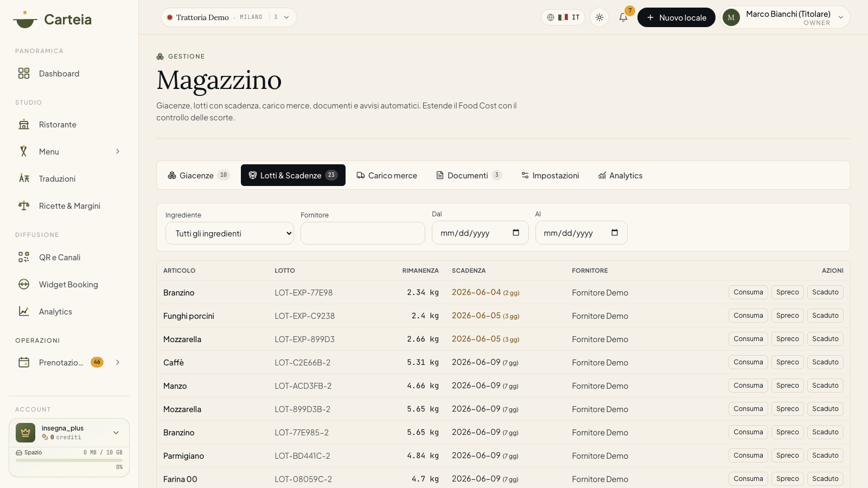Switch to Giacenze tab
This screenshot has height=488, width=868.
199,175
